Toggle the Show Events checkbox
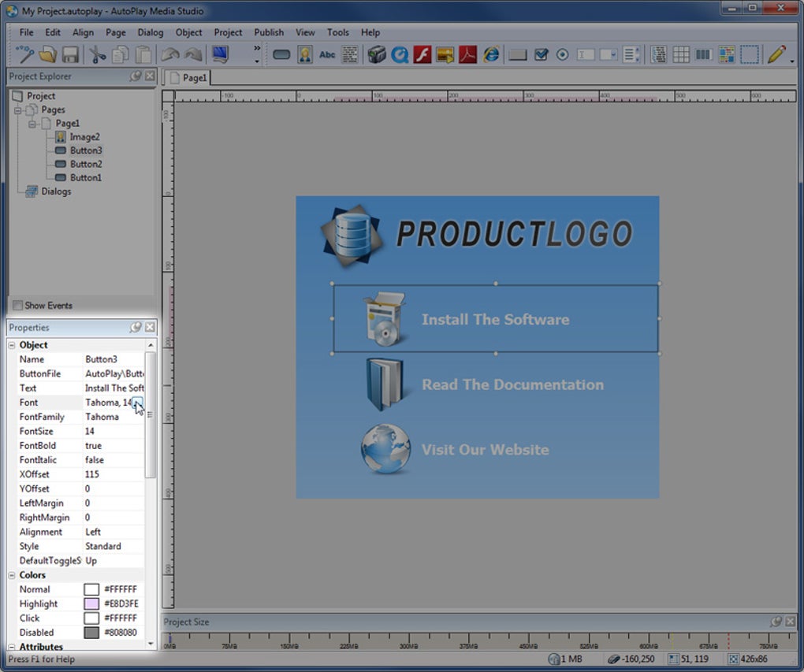The width and height of the screenshot is (804, 672). point(17,306)
